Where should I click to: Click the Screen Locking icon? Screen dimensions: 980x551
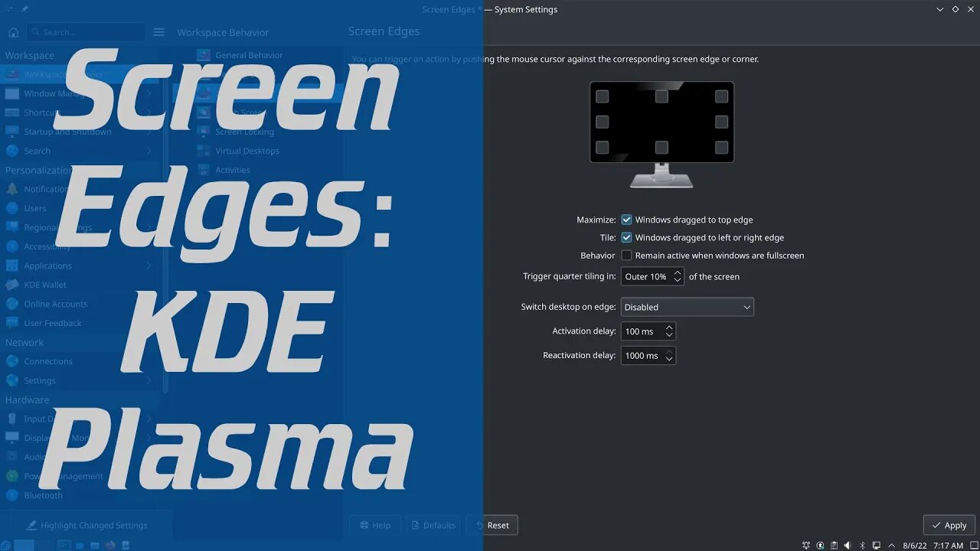click(203, 132)
